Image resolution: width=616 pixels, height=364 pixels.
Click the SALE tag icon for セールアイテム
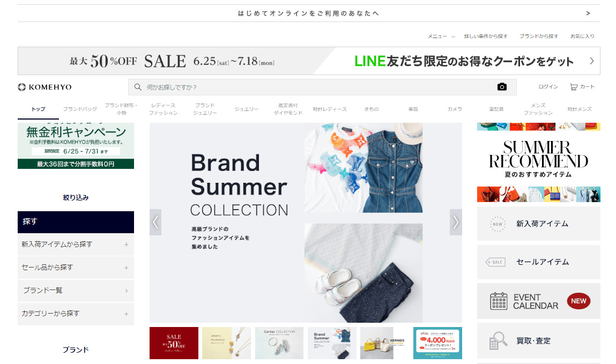495,262
